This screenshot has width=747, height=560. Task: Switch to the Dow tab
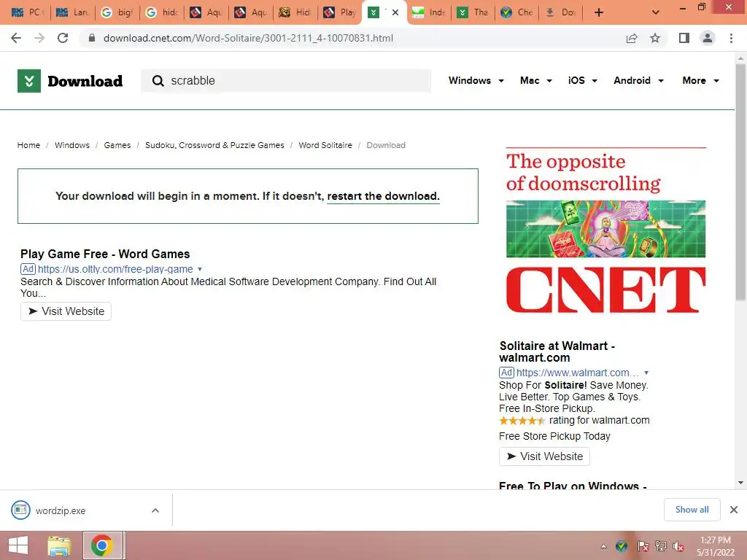pyautogui.click(x=561, y=12)
